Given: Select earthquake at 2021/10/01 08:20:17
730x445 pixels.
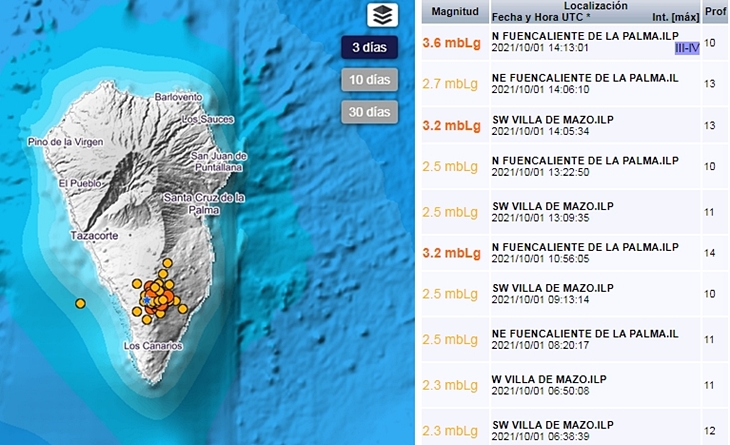Looking at the screenshot, I should coord(540,345).
